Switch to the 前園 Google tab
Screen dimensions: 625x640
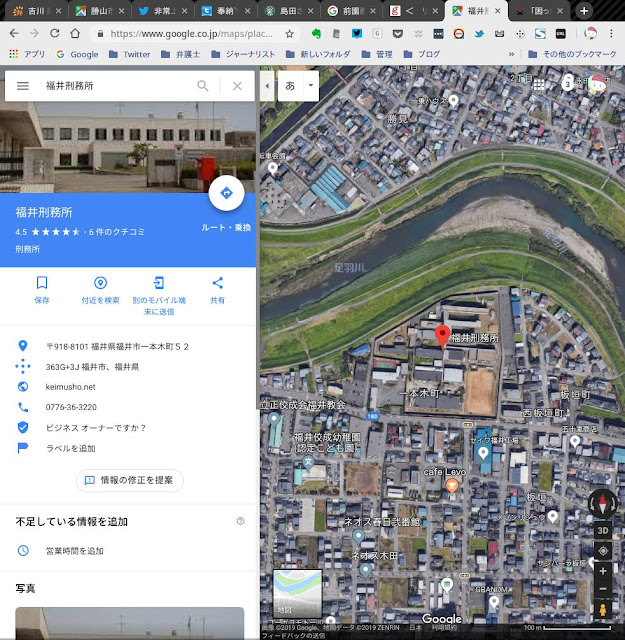351,11
